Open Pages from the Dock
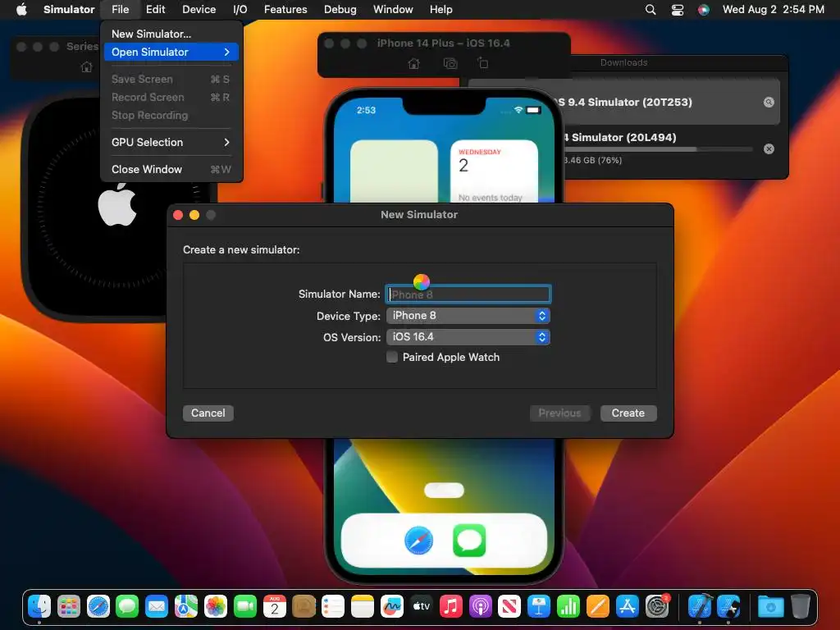 pyautogui.click(x=598, y=606)
